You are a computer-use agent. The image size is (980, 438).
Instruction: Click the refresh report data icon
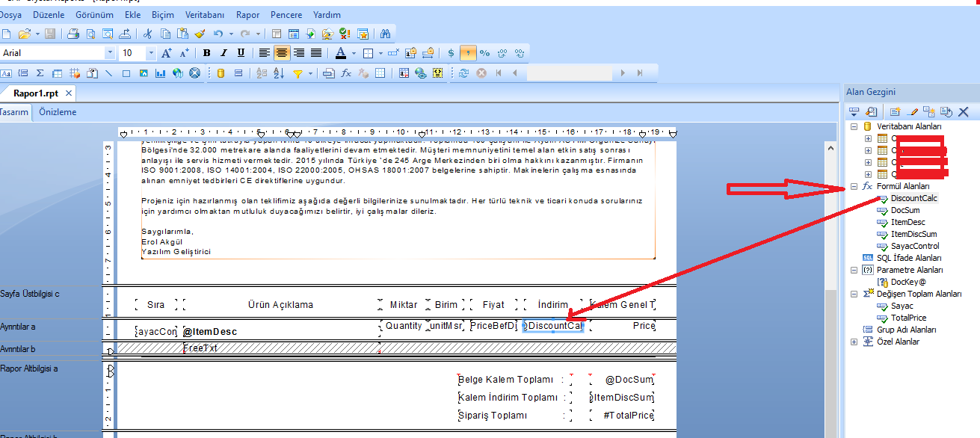pyautogui.click(x=463, y=73)
